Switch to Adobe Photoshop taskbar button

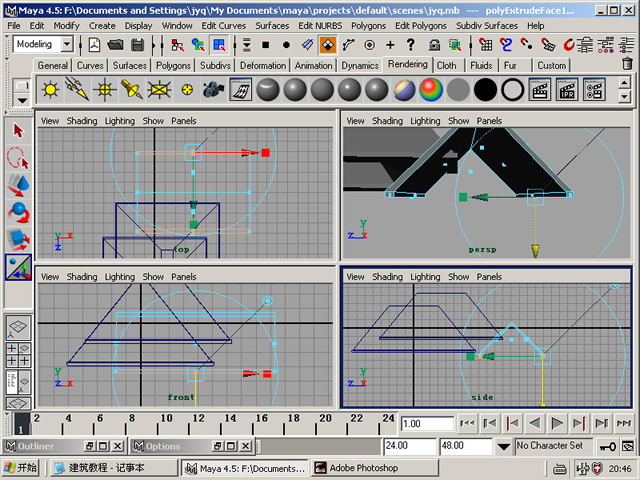[x=374, y=468]
